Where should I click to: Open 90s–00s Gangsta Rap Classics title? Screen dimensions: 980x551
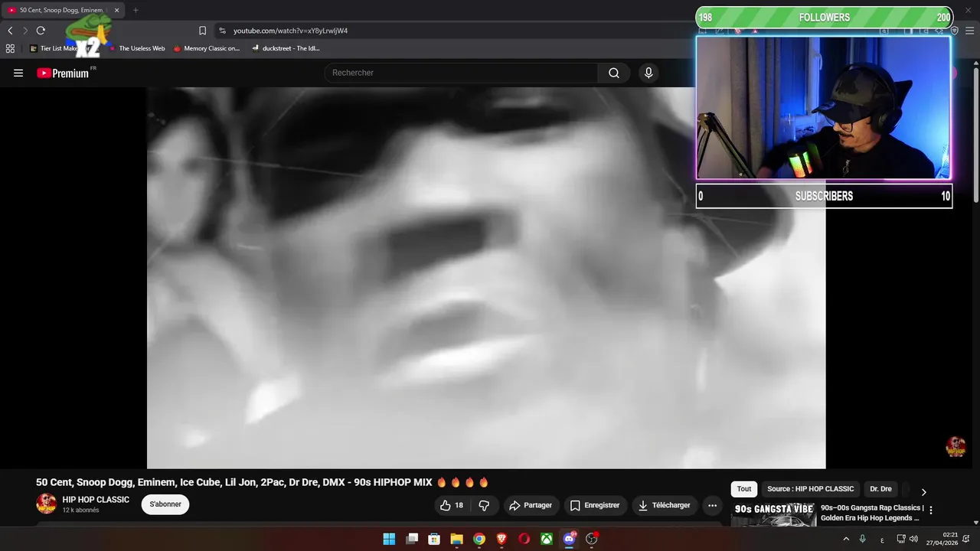(x=872, y=513)
